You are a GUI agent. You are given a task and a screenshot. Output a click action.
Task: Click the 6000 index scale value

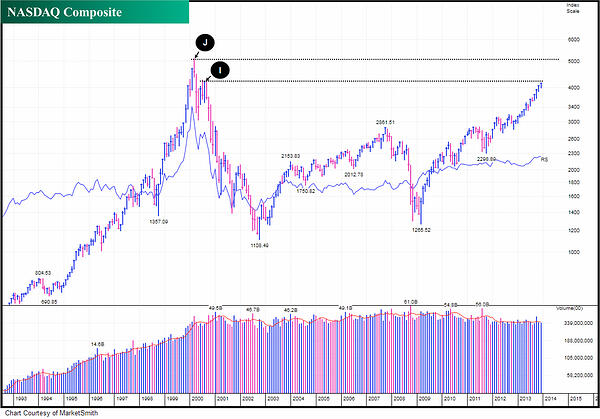pos(574,40)
